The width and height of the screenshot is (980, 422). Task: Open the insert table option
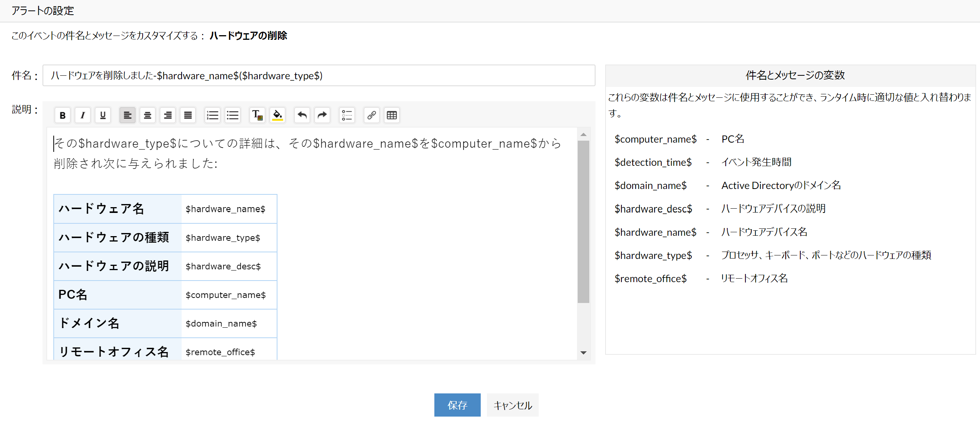[392, 115]
